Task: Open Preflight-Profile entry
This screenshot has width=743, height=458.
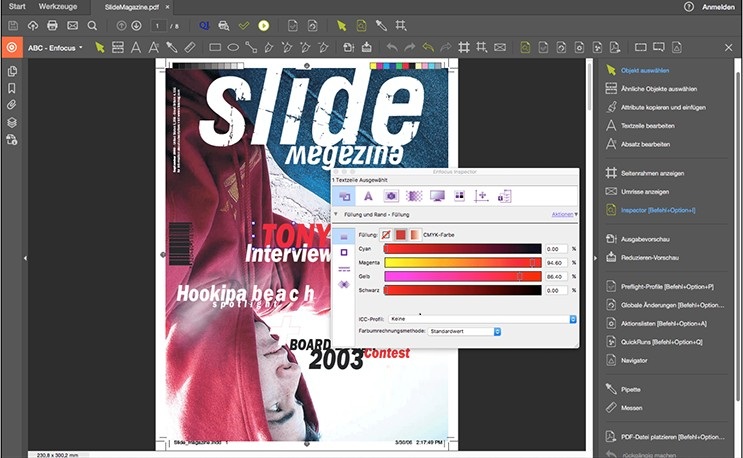Action: click(x=667, y=287)
